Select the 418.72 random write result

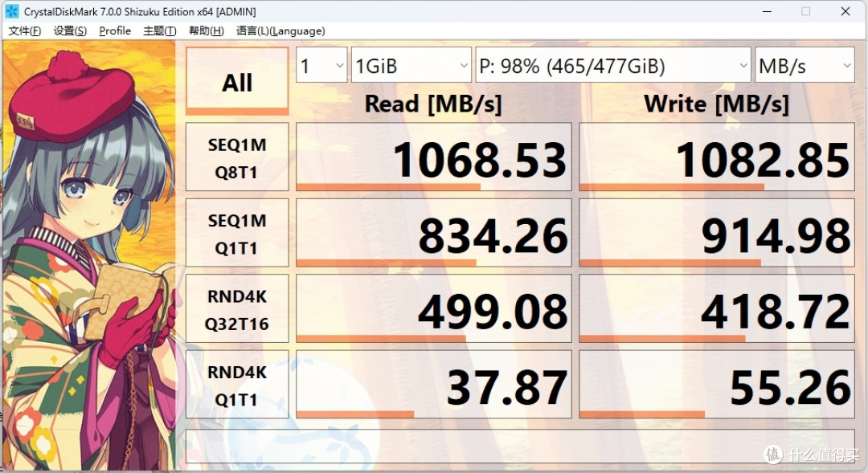click(717, 308)
